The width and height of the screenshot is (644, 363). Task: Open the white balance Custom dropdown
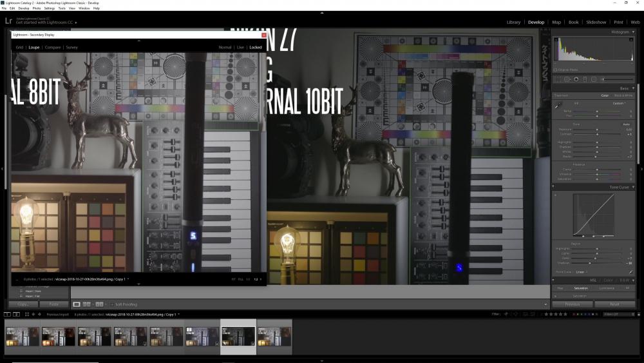620,103
